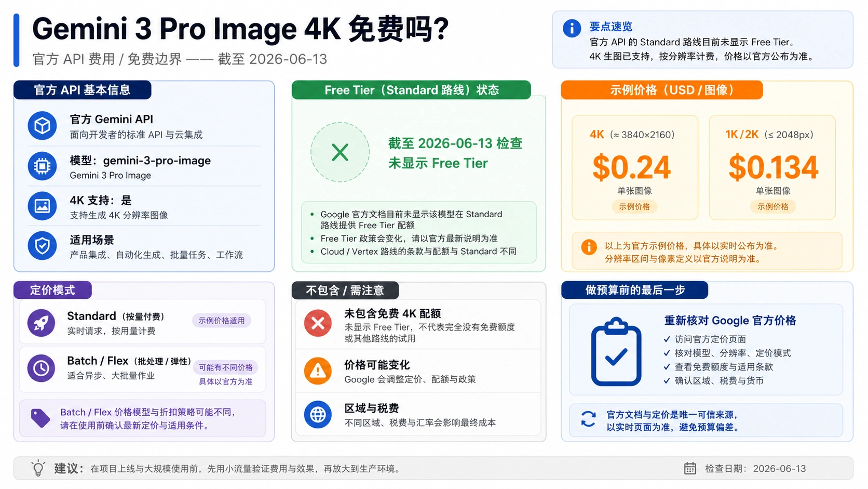Click the refresh arrows icon beside 官方文档与定价
The height and width of the screenshot is (489, 868).
pos(588,419)
